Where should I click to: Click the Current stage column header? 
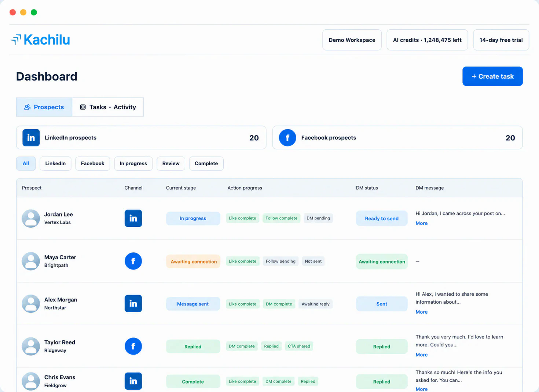pyautogui.click(x=181, y=188)
